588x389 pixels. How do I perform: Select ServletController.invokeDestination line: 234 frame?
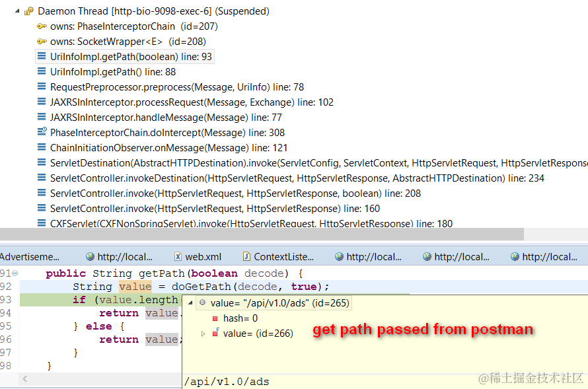pos(297,178)
